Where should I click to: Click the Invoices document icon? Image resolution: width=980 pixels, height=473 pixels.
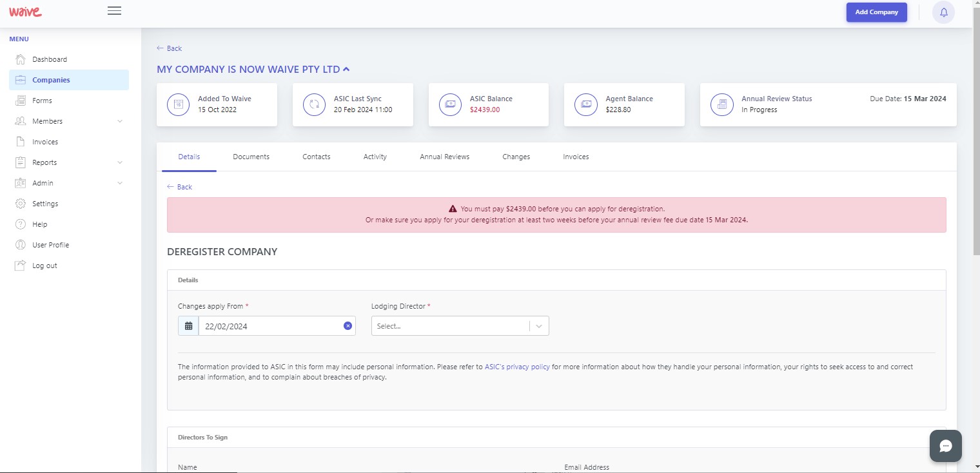(20, 142)
